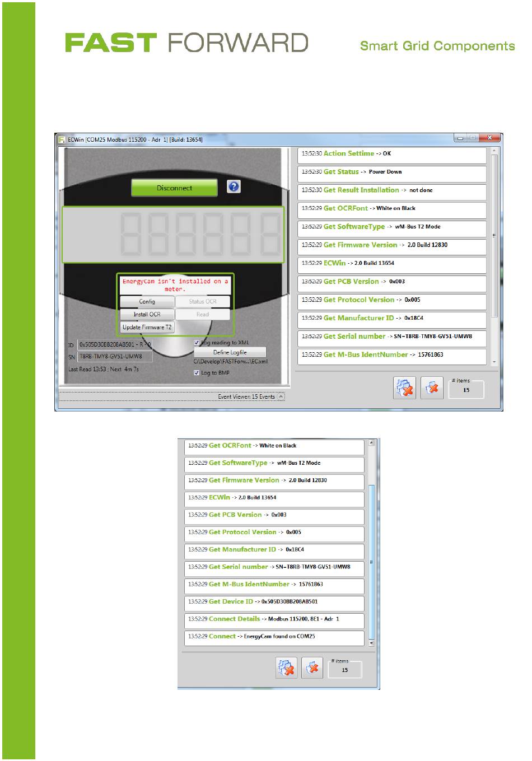This screenshot has height=761, width=532.
Task: Select 'Get SoftwareType' row in the lower cropped panel
Action: tap(274, 464)
